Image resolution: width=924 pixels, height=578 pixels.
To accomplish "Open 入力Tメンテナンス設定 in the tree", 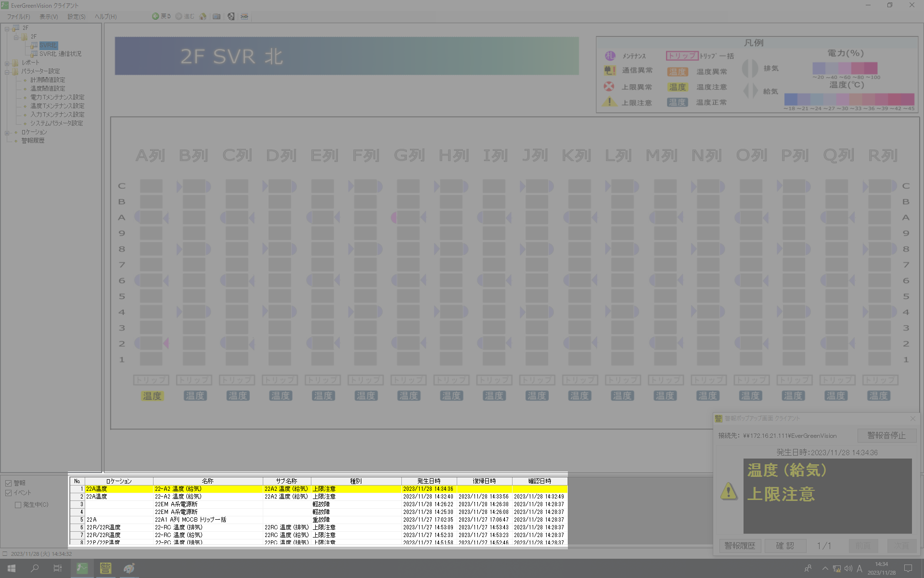I will 57,115.
